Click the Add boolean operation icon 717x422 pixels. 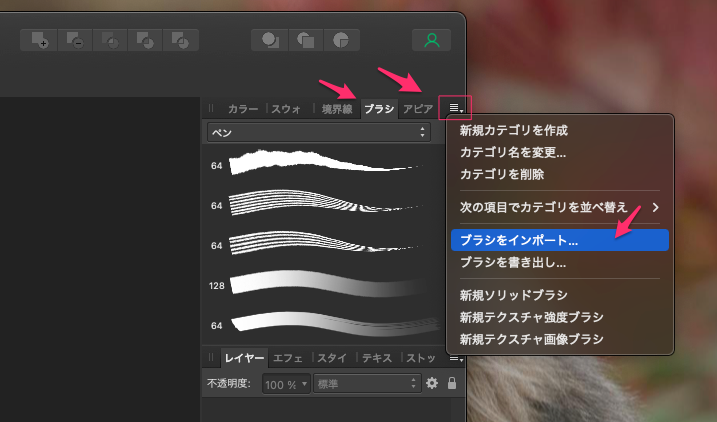tap(41, 40)
